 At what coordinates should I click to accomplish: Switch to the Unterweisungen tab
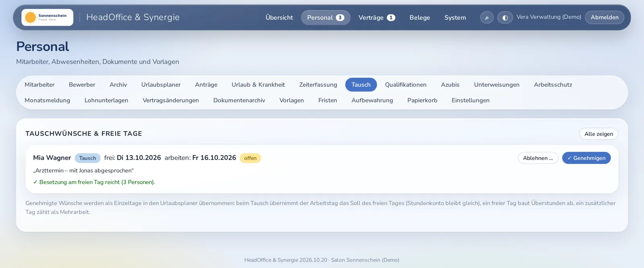click(497, 85)
